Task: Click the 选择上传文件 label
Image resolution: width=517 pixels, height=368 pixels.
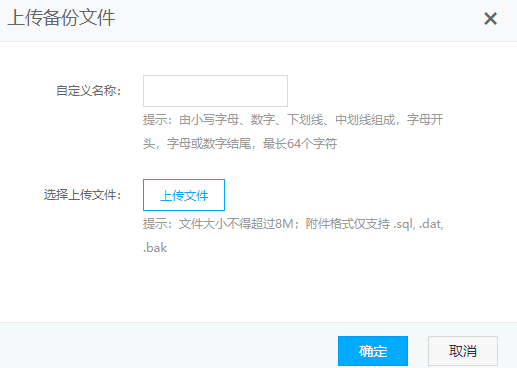Action: click(x=82, y=195)
